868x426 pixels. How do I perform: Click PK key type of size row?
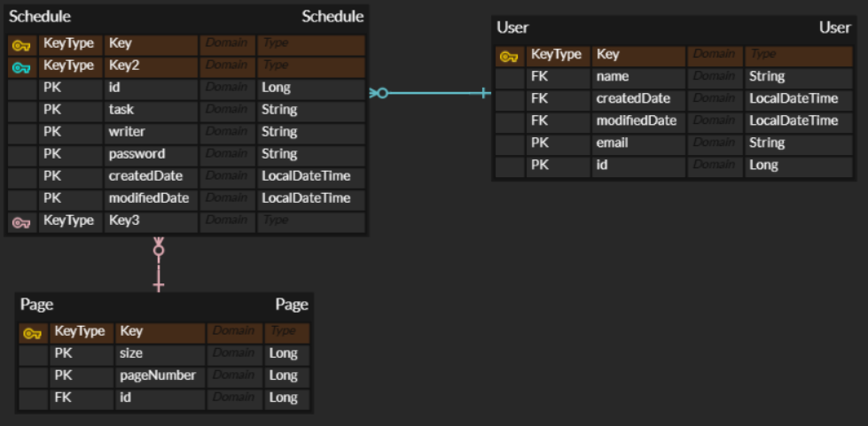(x=82, y=355)
